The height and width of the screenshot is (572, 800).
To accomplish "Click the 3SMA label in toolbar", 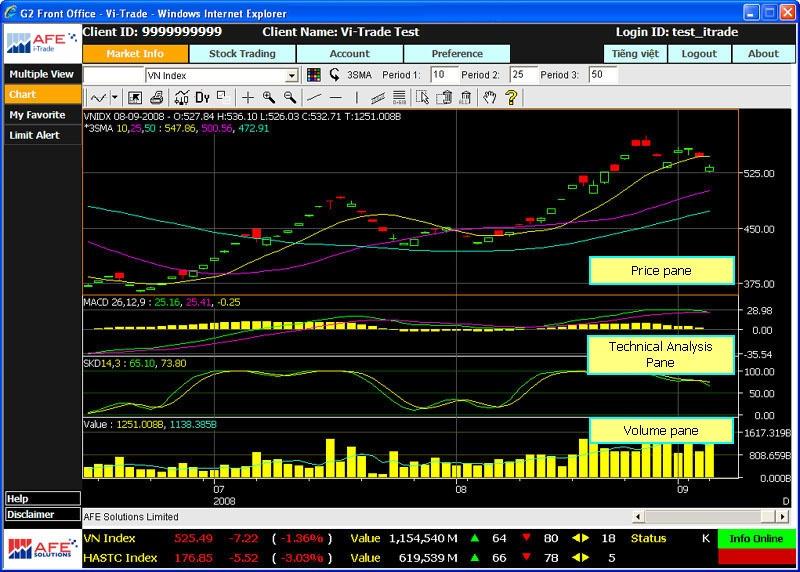I will point(359,75).
